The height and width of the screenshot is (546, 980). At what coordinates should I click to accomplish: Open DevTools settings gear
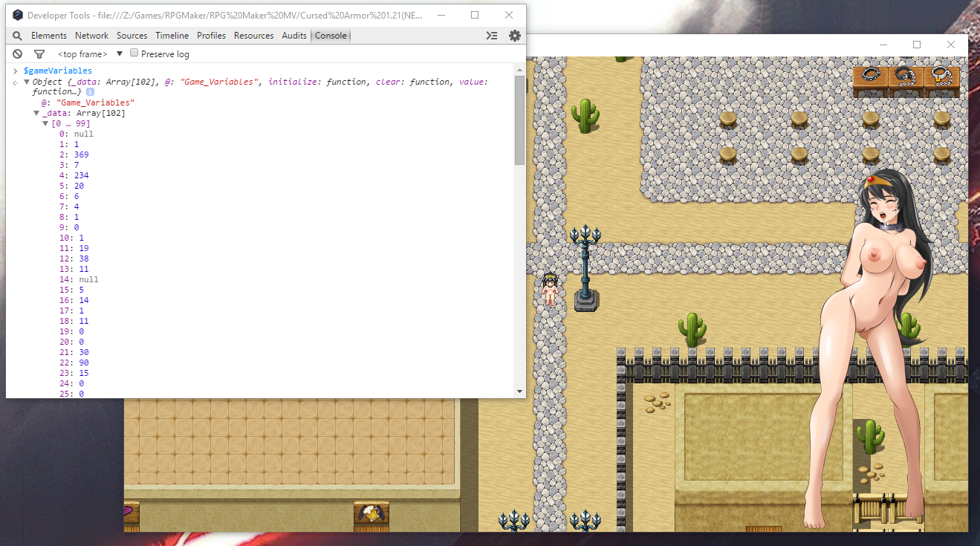click(x=514, y=36)
